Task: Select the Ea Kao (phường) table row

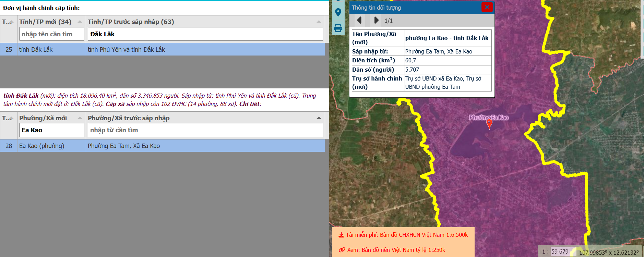Action: [163, 146]
